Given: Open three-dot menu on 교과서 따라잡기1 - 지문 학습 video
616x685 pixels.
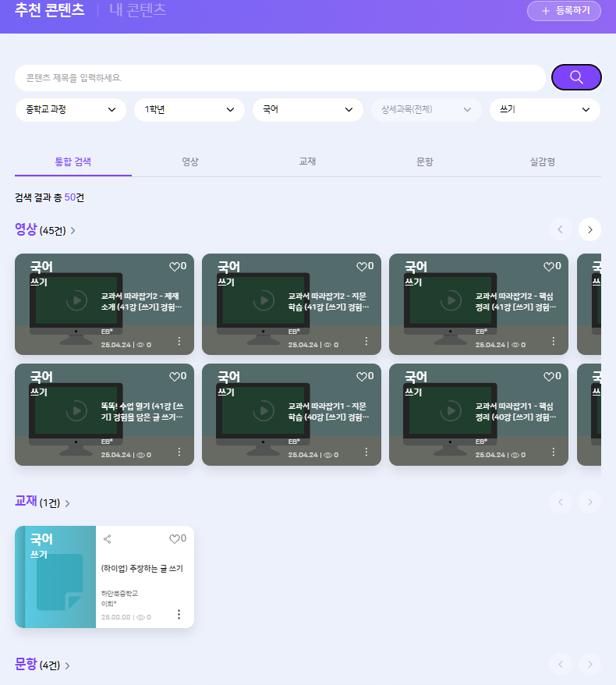Looking at the screenshot, I should coord(366,452).
